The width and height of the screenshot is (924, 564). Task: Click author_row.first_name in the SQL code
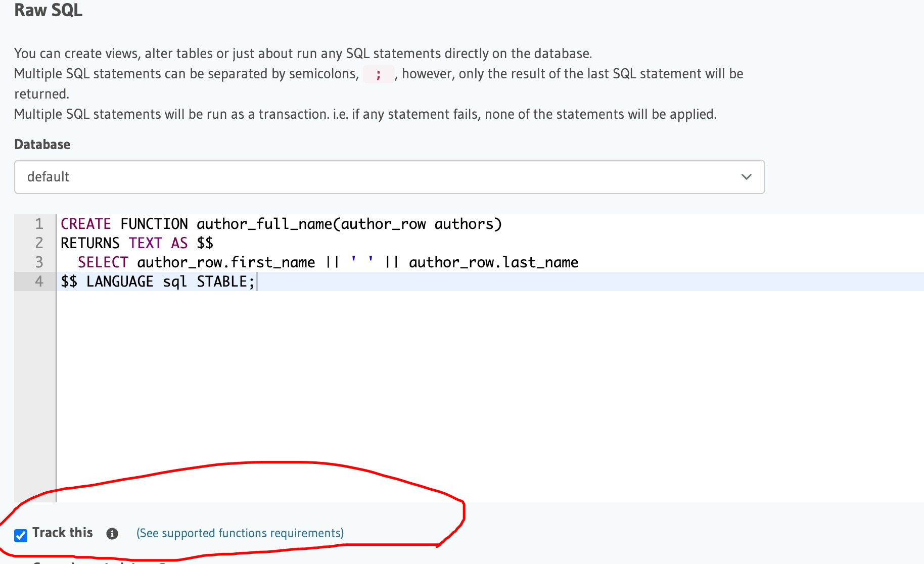(225, 262)
